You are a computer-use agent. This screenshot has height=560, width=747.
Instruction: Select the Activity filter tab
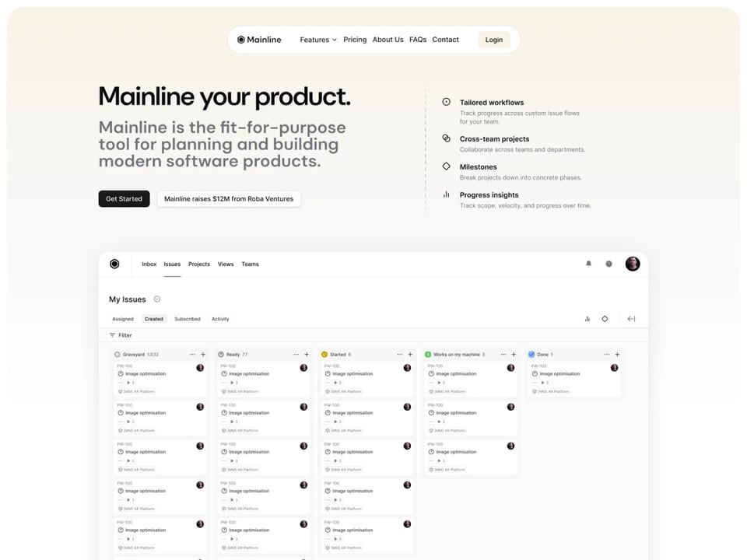(220, 319)
